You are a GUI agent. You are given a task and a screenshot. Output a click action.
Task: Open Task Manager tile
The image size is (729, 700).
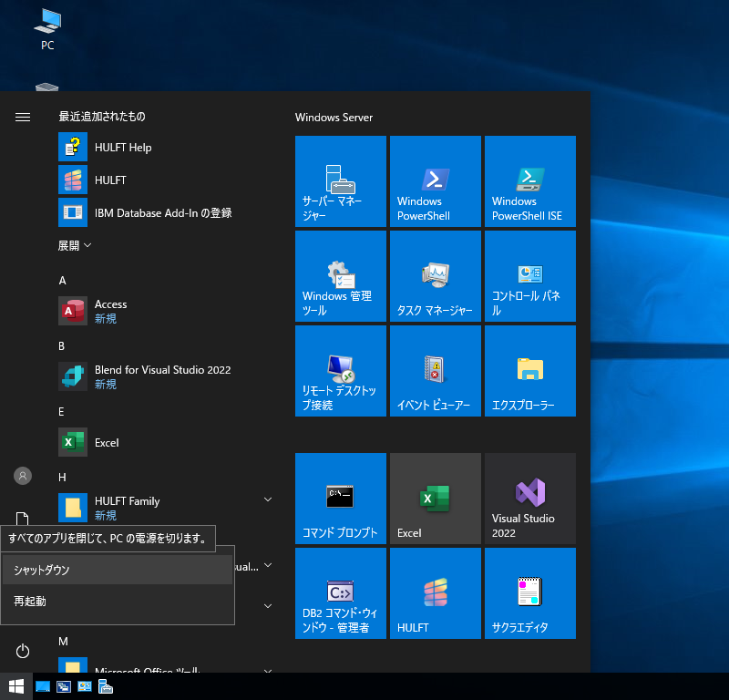[x=435, y=276]
